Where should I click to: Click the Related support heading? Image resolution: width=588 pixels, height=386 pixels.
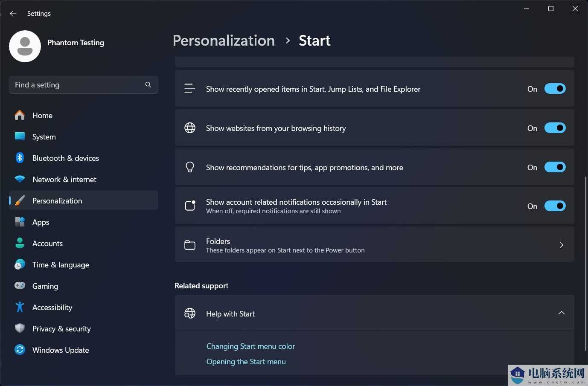201,286
